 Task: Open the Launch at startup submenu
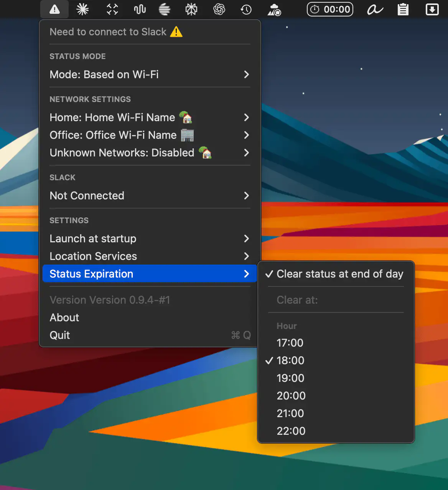pos(150,238)
